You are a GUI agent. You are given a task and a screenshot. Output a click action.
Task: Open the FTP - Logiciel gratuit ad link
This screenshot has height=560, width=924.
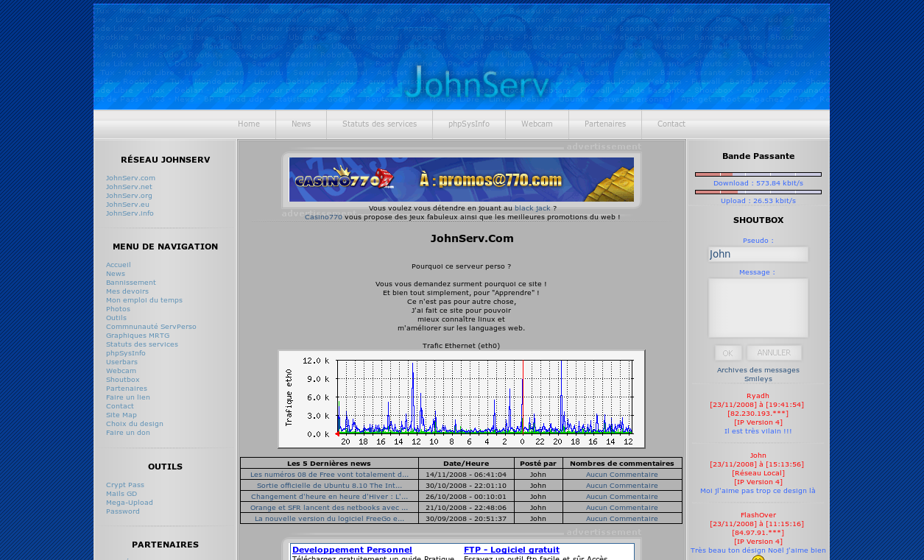coord(512,550)
